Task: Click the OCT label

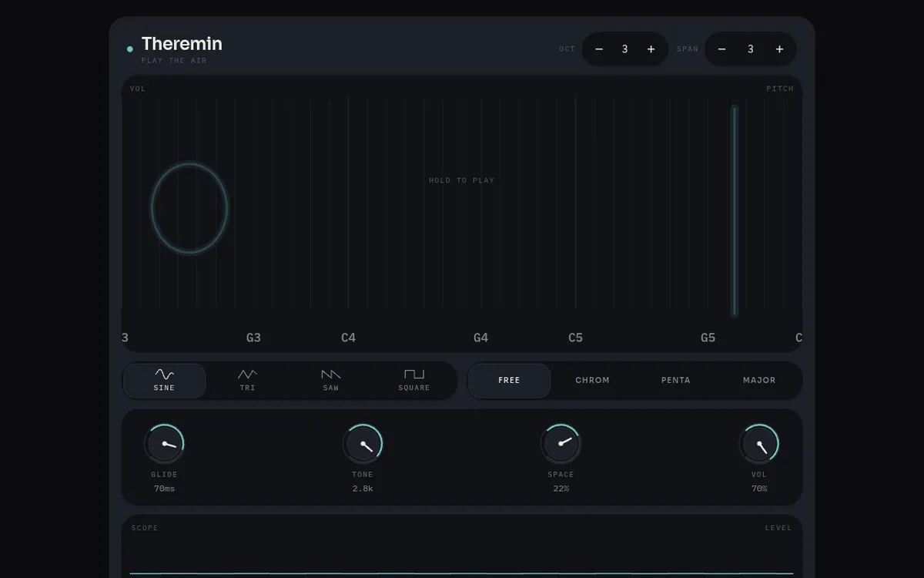Action: coord(567,49)
